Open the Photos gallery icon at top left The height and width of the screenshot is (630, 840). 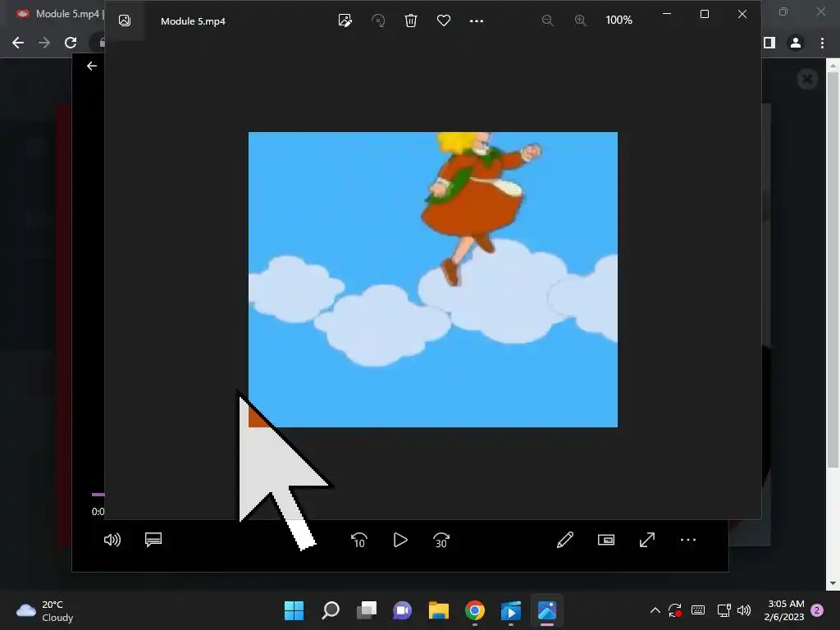[x=125, y=21]
